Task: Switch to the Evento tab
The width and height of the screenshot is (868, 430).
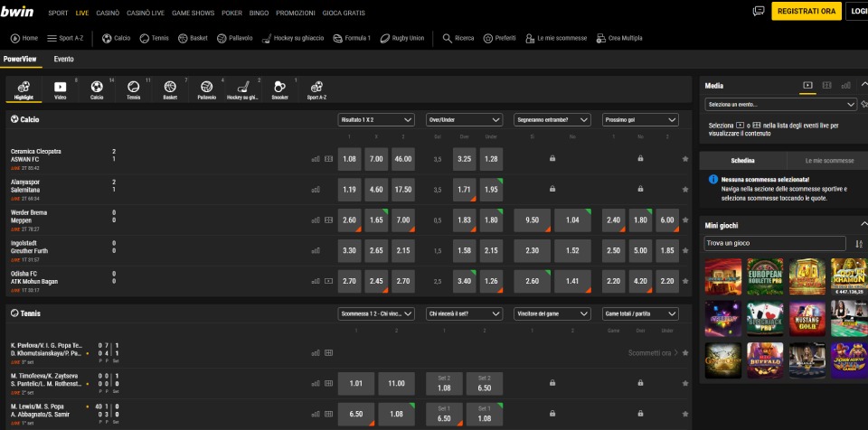Action: (63, 60)
